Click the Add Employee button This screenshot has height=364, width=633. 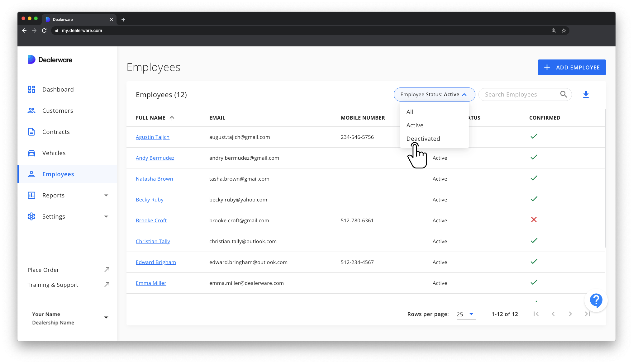click(572, 67)
